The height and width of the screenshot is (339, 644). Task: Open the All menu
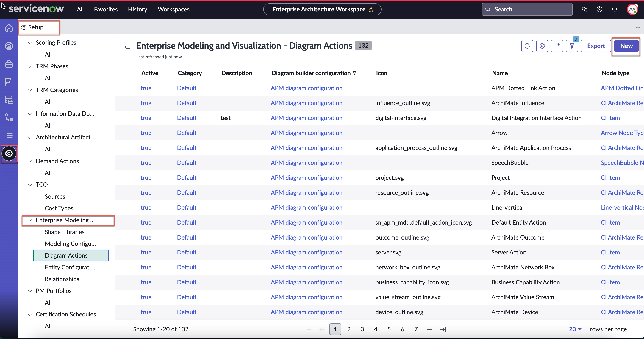[x=80, y=9]
